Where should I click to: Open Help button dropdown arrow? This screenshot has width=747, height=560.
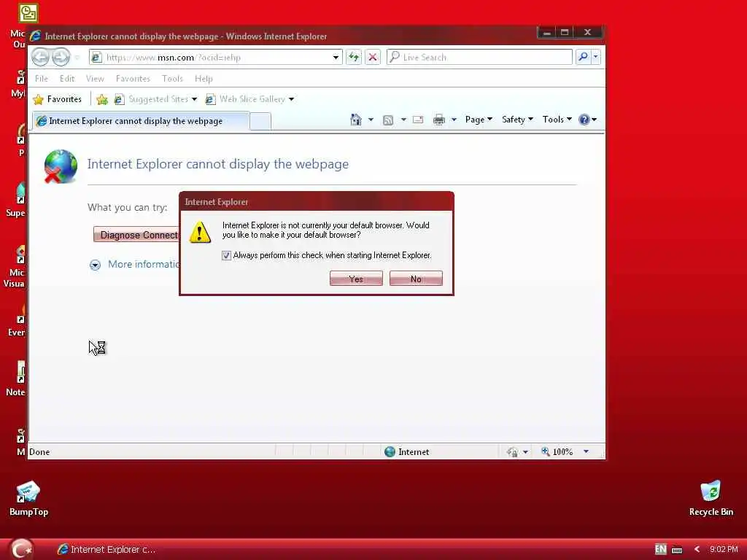[x=594, y=120]
